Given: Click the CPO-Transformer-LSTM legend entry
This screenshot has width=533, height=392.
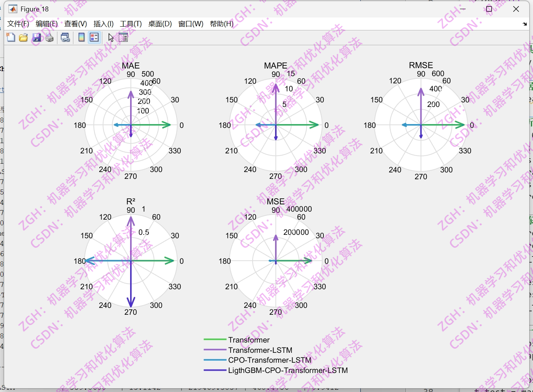Looking at the screenshot, I should pyautogui.click(x=270, y=360).
